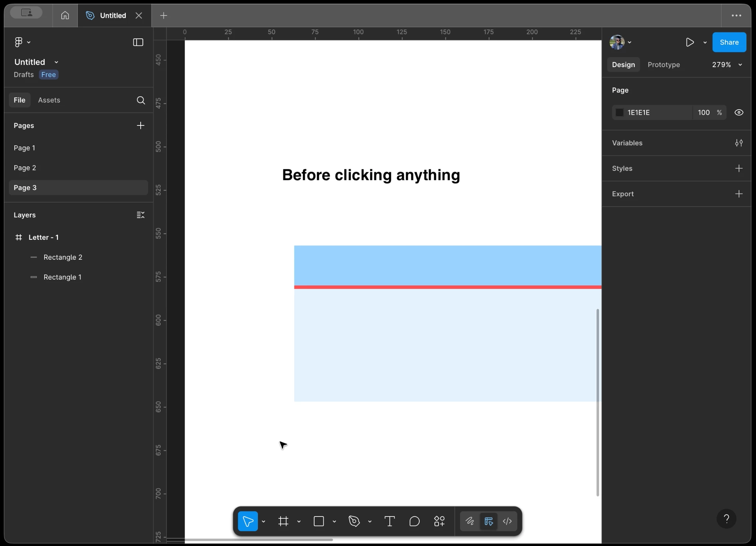Switch to Dev Mode toggle
This screenshot has width=756, height=546.
click(507, 521)
